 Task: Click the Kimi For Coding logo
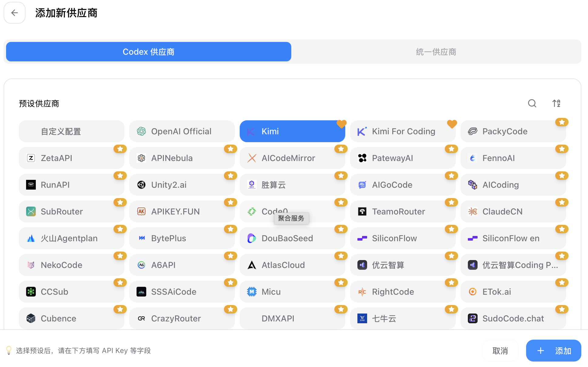(x=362, y=131)
